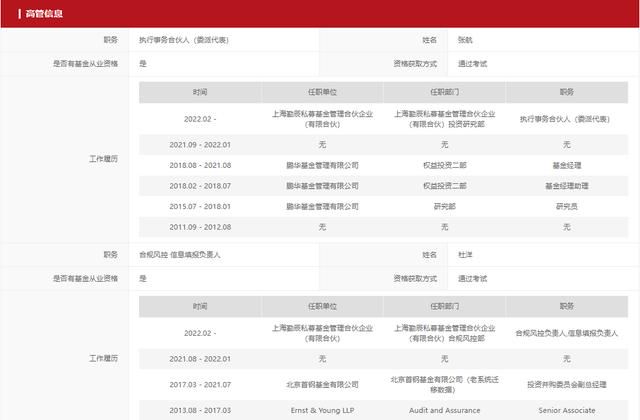Click 2022.02 - date in 杜洋's table

coord(200,333)
